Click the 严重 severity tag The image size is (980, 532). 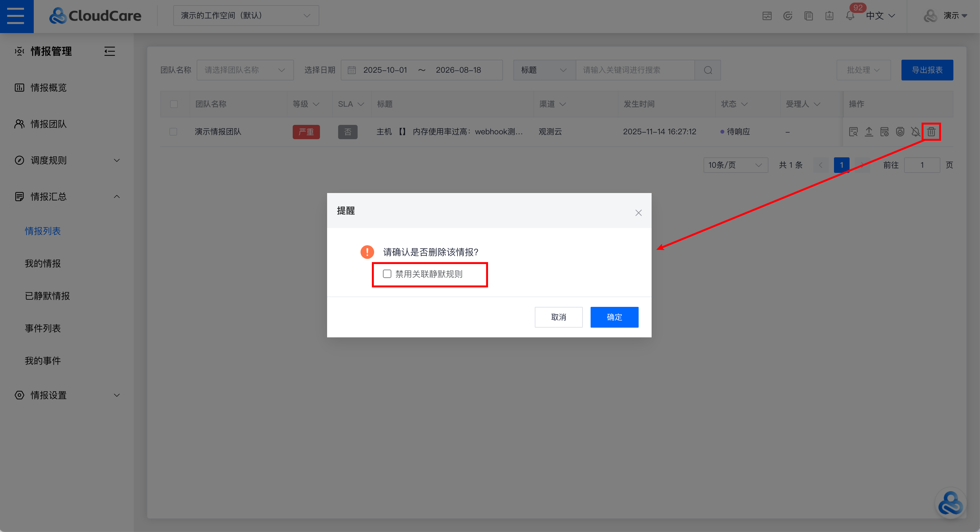306,132
